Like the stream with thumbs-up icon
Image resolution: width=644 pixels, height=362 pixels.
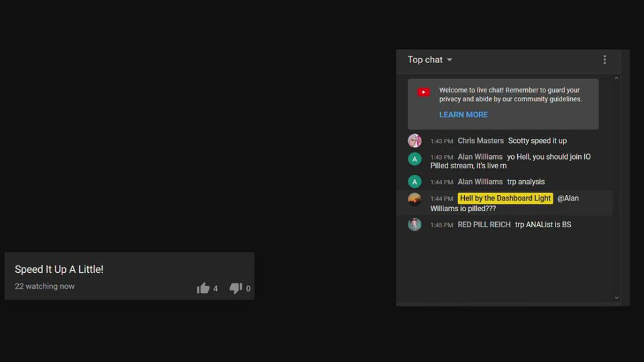(x=203, y=288)
